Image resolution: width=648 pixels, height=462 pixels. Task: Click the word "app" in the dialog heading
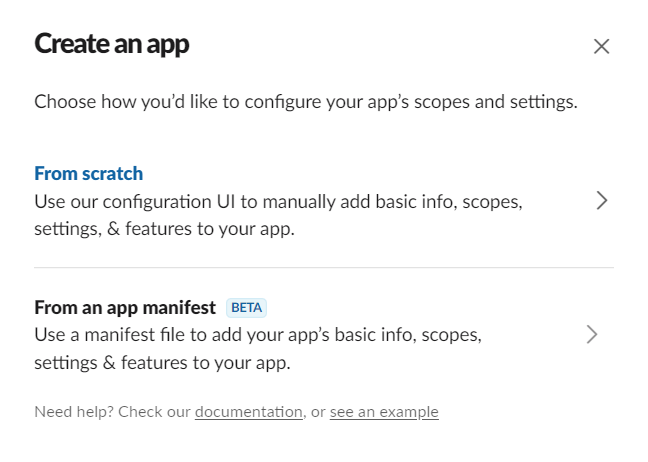[165, 44]
